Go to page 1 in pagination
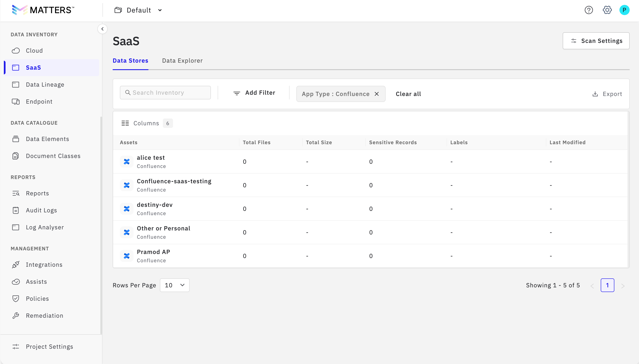 pyautogui.click(x=607, y=285)
